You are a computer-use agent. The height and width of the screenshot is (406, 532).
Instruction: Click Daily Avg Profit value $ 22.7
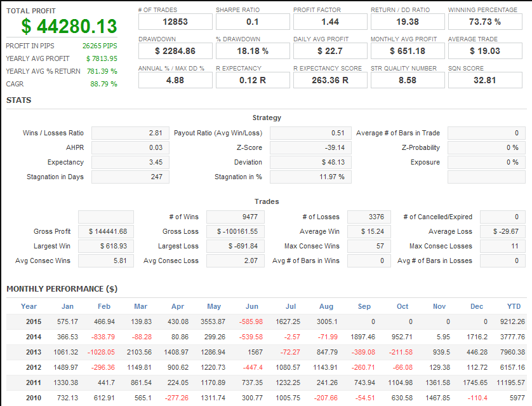pos(330,51)
